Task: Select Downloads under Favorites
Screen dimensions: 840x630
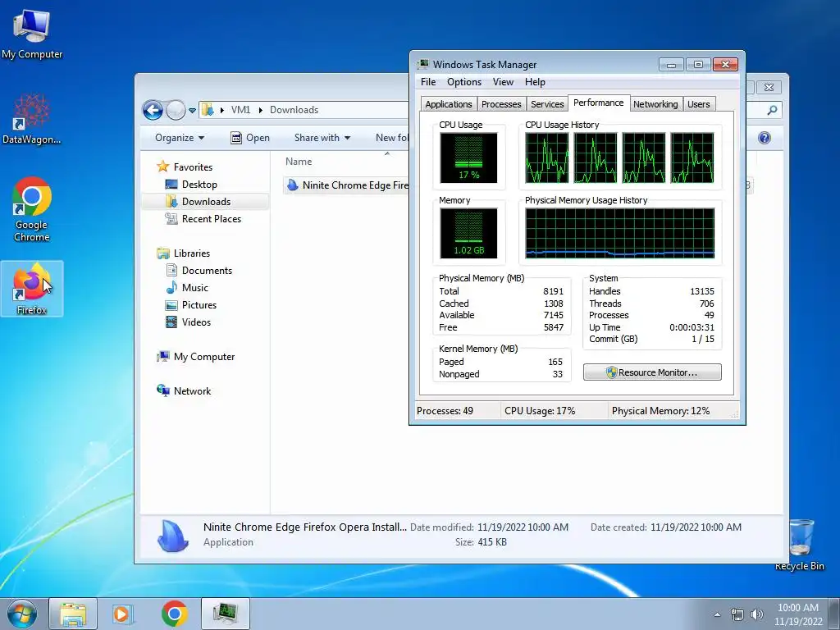Action: pos(206,202)
